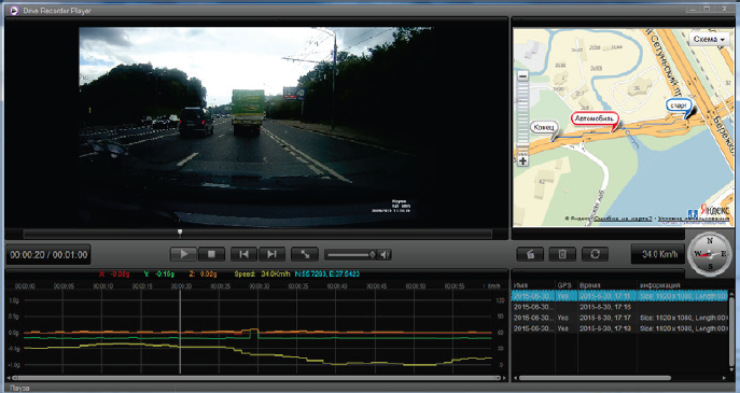Sort the file list by GPS column
740x393 pixels.
point(564,285)
